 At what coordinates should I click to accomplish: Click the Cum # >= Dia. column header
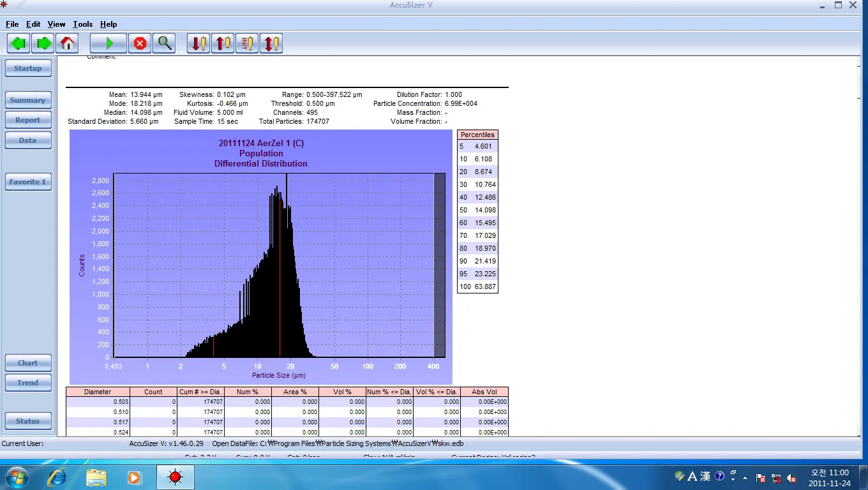tap(200, 392)
